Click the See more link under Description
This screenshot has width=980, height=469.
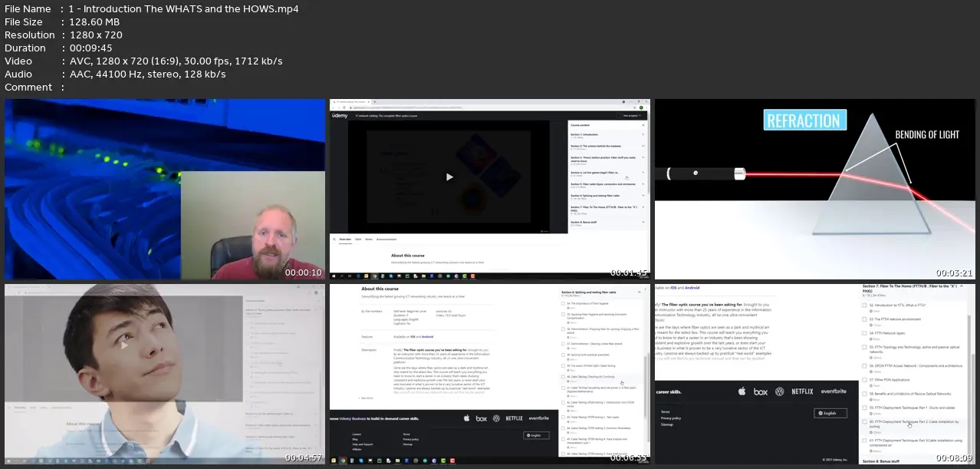pyautogui.click(x=367, y=398)
